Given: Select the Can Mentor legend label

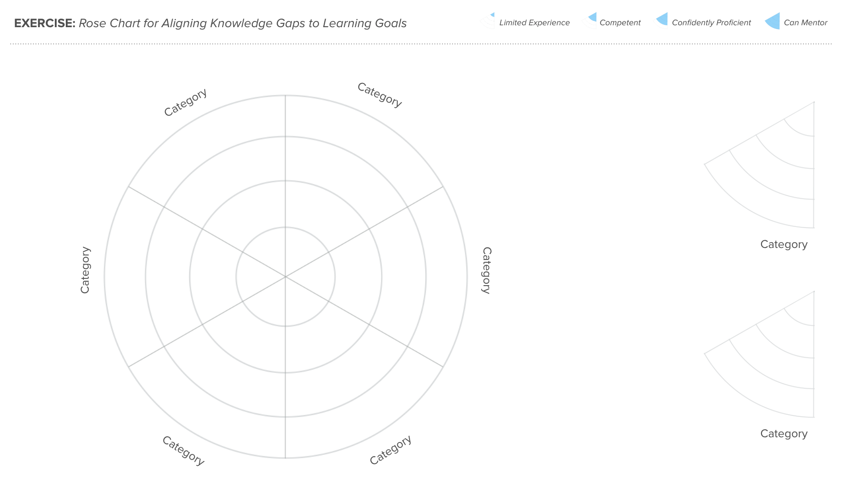Looking at the screenshot, I should (x=805, y=22).
